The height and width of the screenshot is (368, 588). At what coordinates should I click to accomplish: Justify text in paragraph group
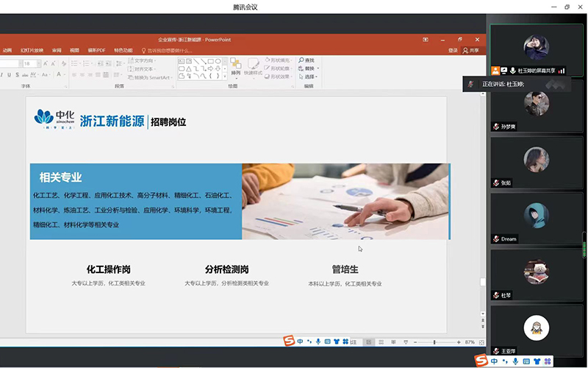98,75
